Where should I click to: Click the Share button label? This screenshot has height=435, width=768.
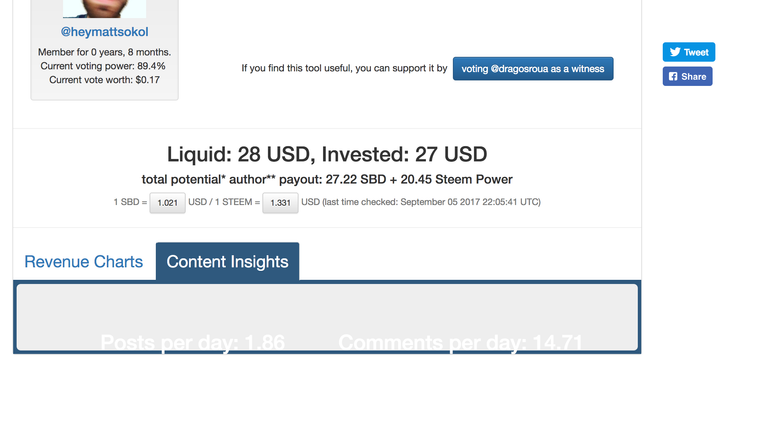[x=694, y=76]
